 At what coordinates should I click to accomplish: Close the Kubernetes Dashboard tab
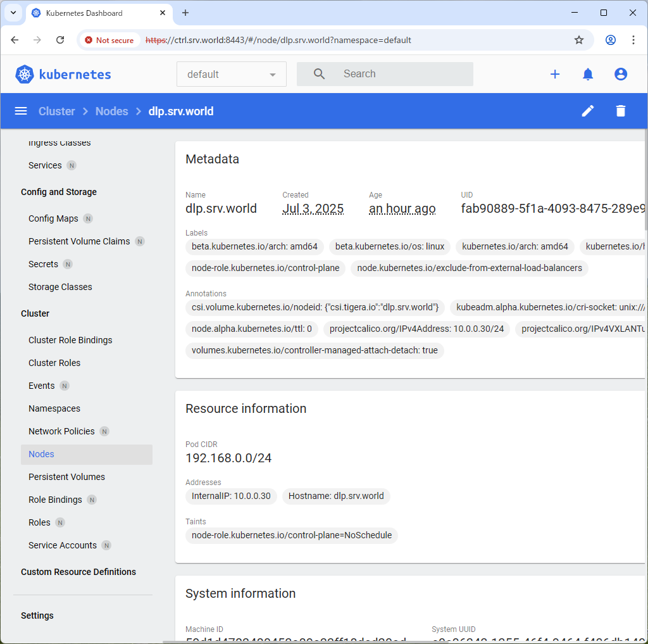[163, 13]
